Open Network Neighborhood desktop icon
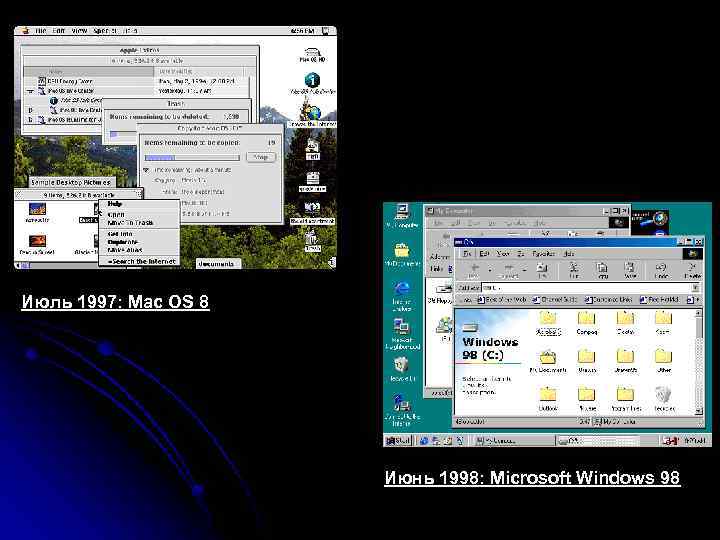720x540 pixels. [402, 335]
